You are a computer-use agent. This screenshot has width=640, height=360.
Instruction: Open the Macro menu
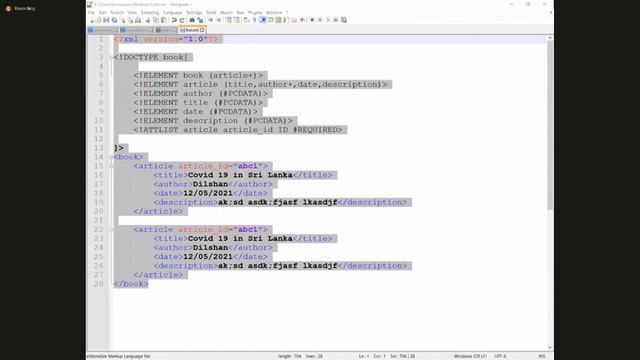(x=227, y=13)
